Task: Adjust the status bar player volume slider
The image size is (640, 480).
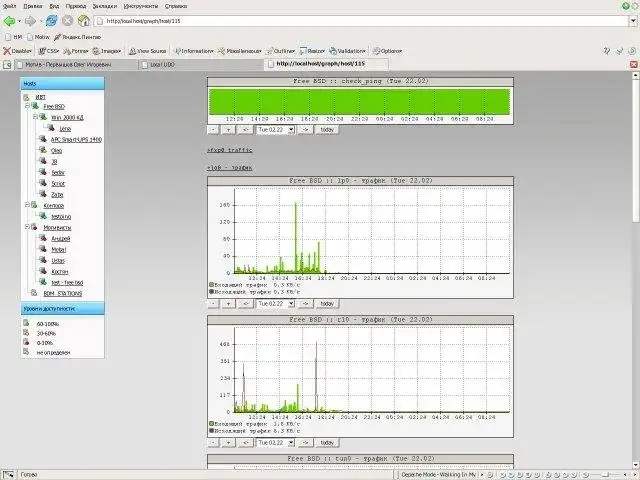Action: pos(605,475)
